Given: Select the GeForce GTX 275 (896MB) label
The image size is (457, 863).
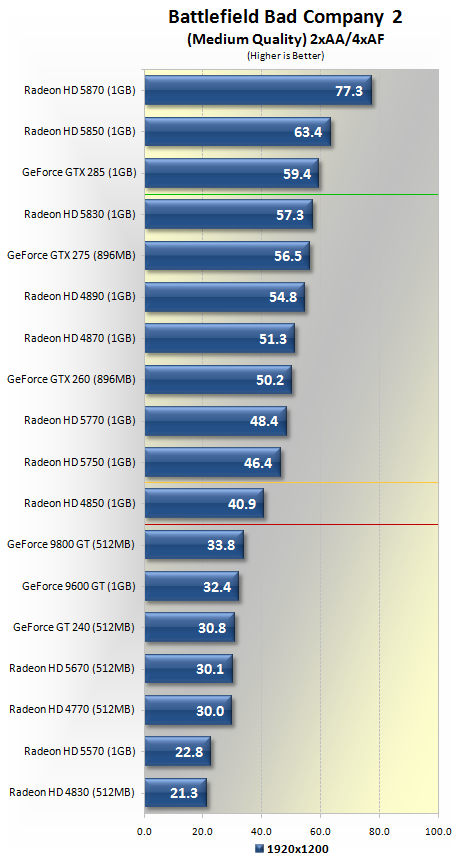Looking at the screenshot, I should pos(71,255).
